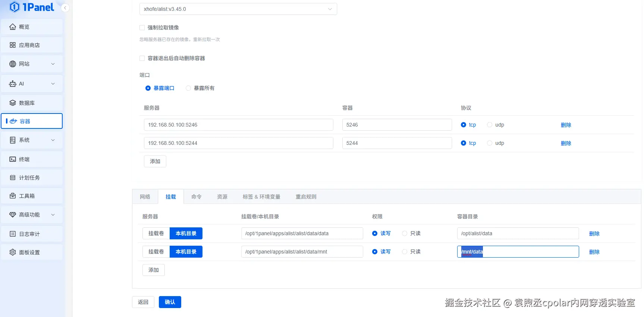Click the 1Panel logo icon
Image resolution: width=644 pixels, height=317 pixels.
[15, 7]
